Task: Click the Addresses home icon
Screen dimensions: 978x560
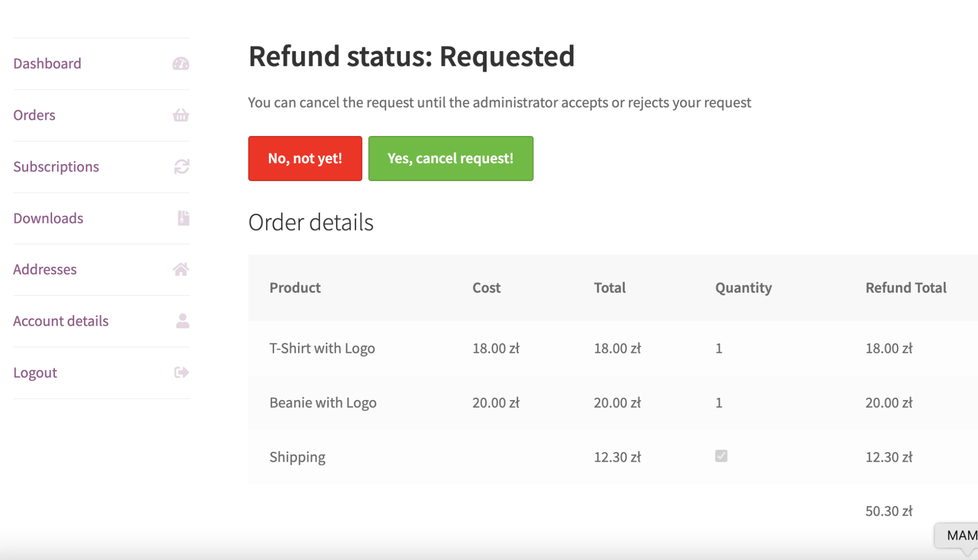Action: coord(181,269)
